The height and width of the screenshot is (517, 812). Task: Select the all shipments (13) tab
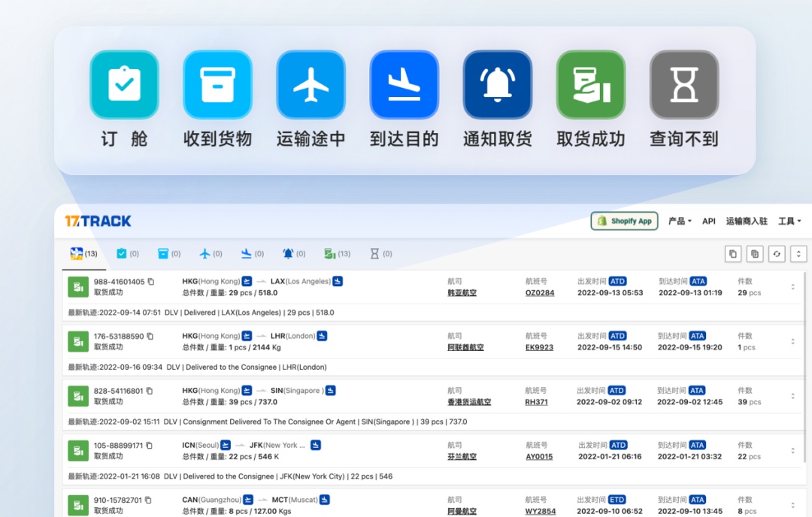84,253
